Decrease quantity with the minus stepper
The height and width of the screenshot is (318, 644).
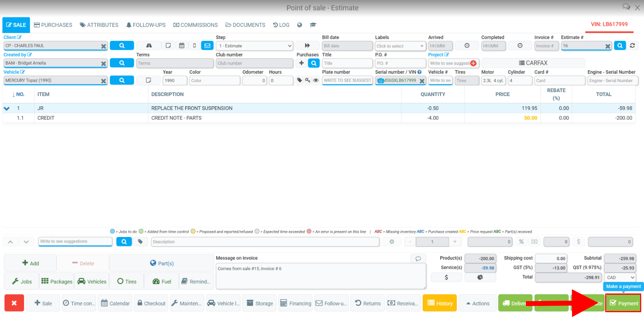click(x=410, y=241)
